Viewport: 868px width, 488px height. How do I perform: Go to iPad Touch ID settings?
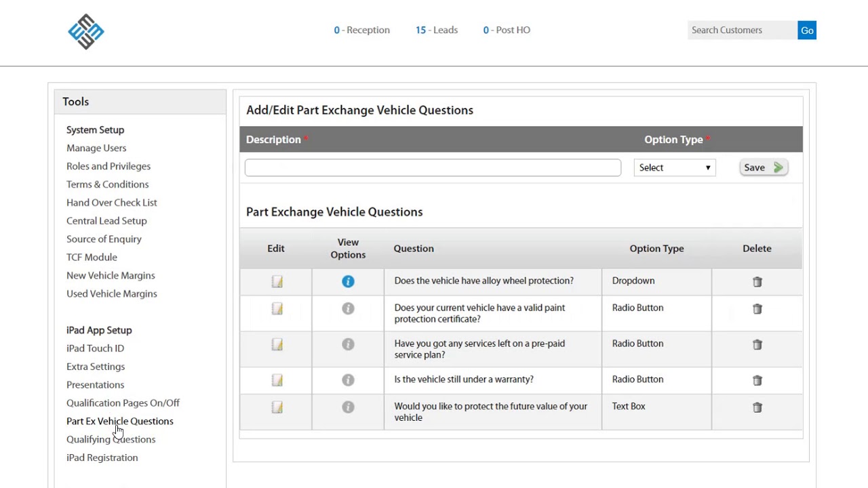click(95, 348)
